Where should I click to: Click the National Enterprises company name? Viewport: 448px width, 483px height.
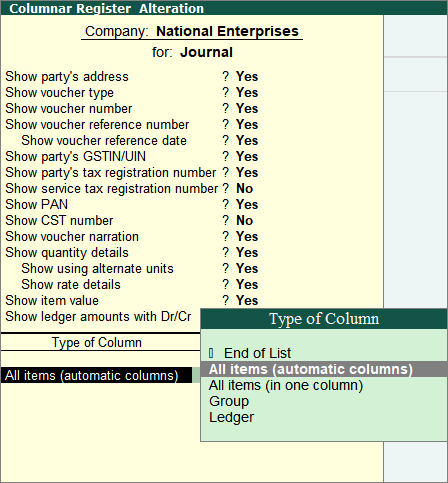pyautogui.click(x=227, y=31)
